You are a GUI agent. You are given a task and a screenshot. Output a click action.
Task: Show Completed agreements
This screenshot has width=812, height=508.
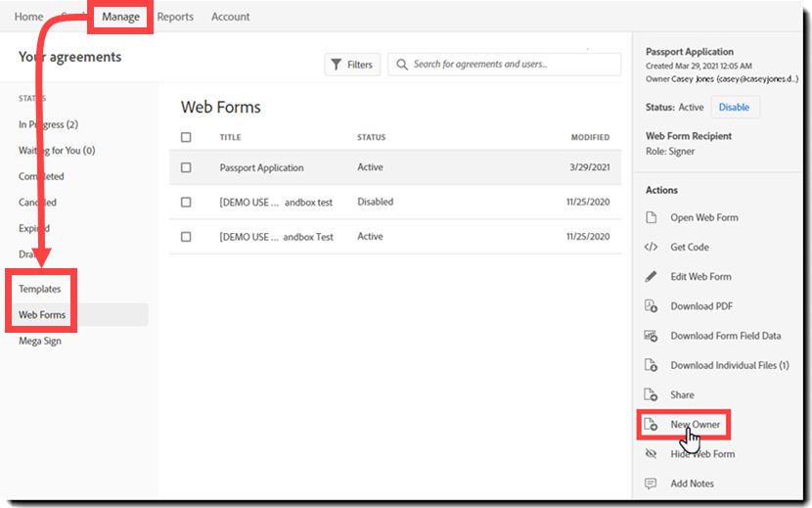point(41,176)
